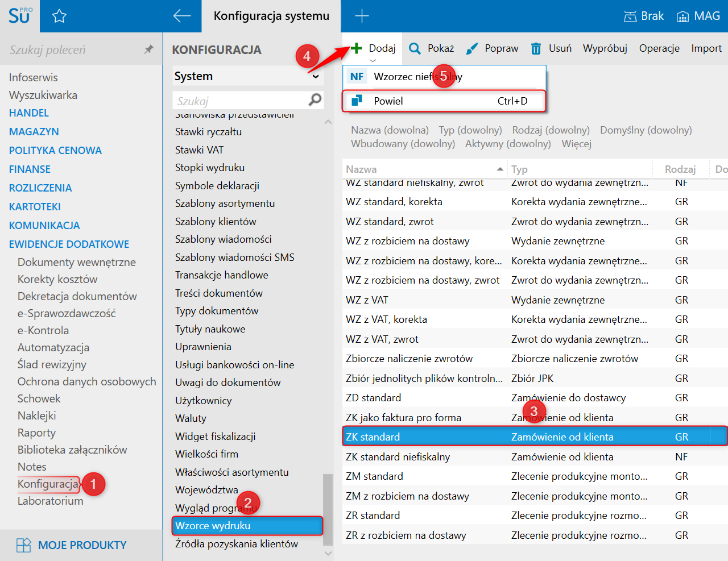Choose Powiel from the Dodaj menu

click(x=444, y=101)
